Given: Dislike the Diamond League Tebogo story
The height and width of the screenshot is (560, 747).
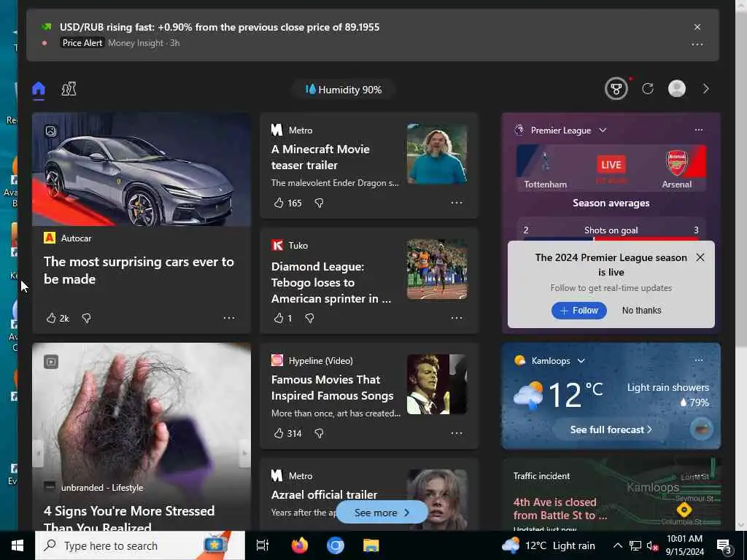Looking at the screenshot, I should tap(309, 318).
